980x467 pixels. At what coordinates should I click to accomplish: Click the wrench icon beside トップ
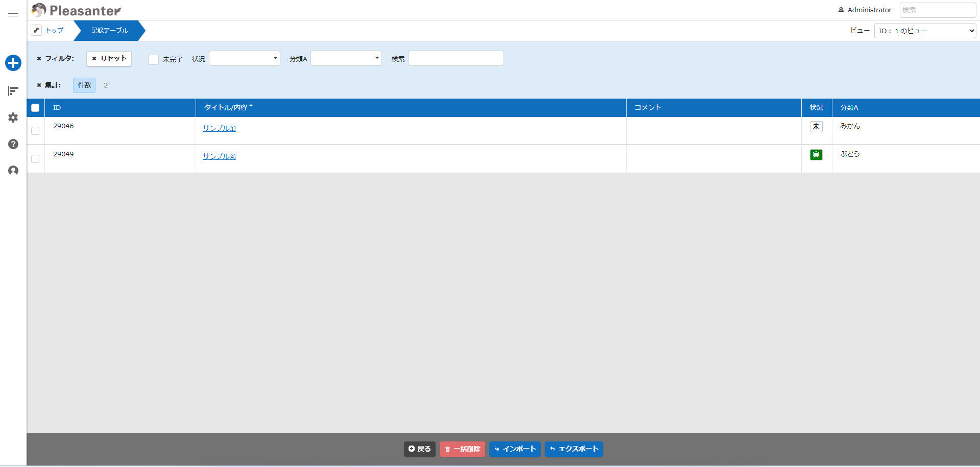pos(36,30)
